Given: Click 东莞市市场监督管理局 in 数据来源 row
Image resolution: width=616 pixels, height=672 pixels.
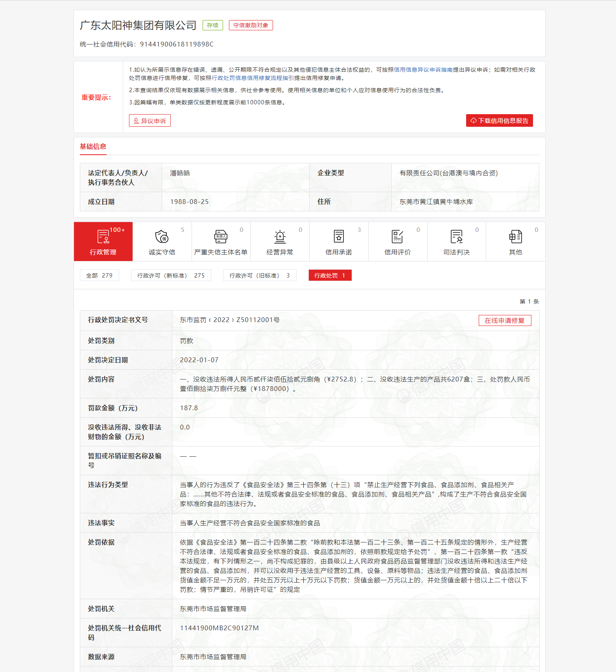Looking at the screenshot, I should 213,657.
